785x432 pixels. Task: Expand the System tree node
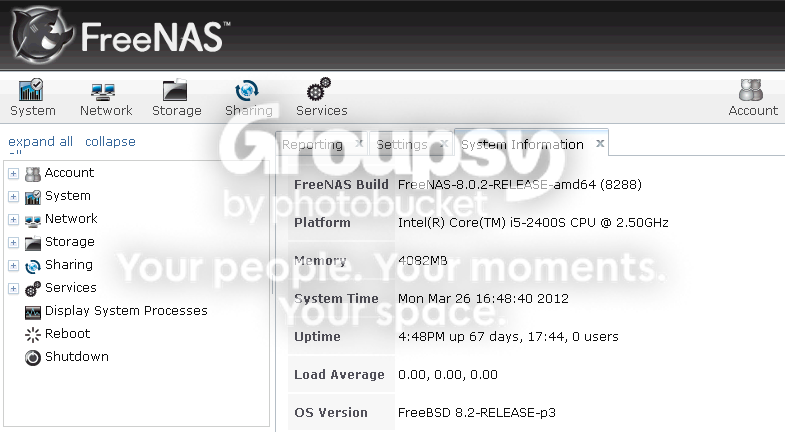coord(14,197)
